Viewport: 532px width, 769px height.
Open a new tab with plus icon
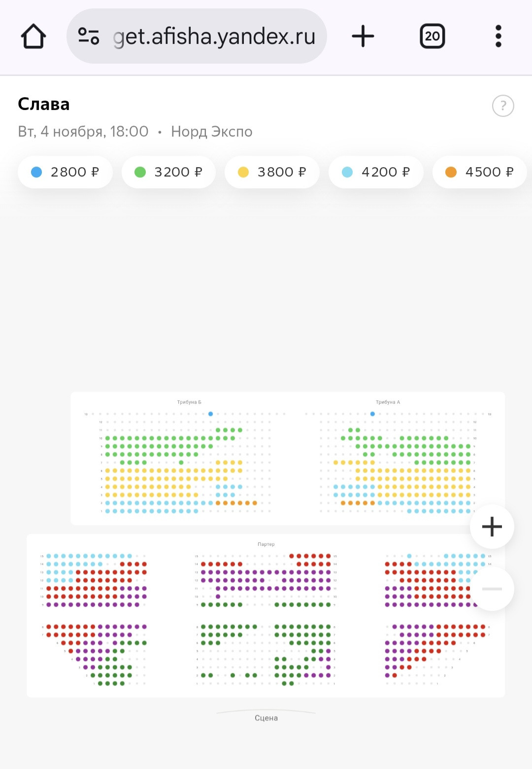click(363, 36)
